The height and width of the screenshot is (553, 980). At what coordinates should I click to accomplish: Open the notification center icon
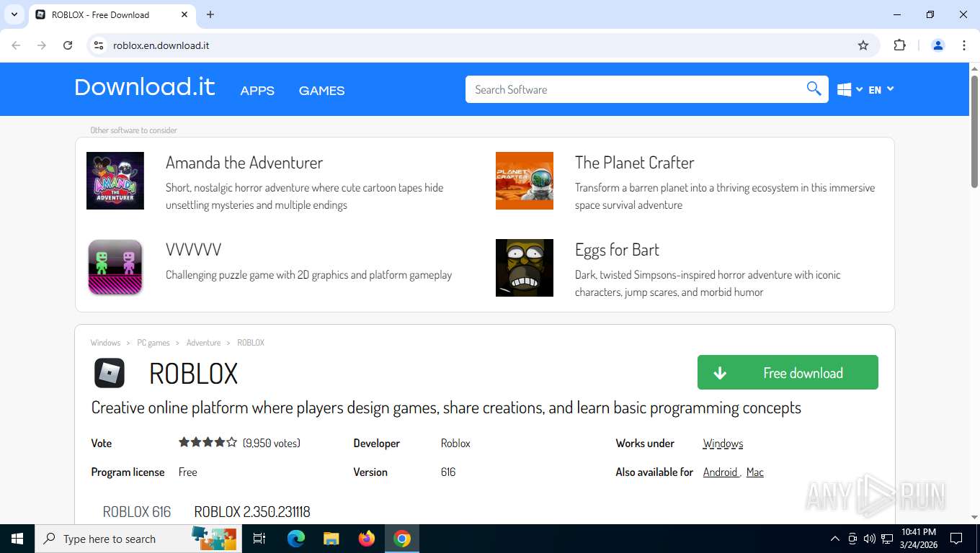pos(956,539)
